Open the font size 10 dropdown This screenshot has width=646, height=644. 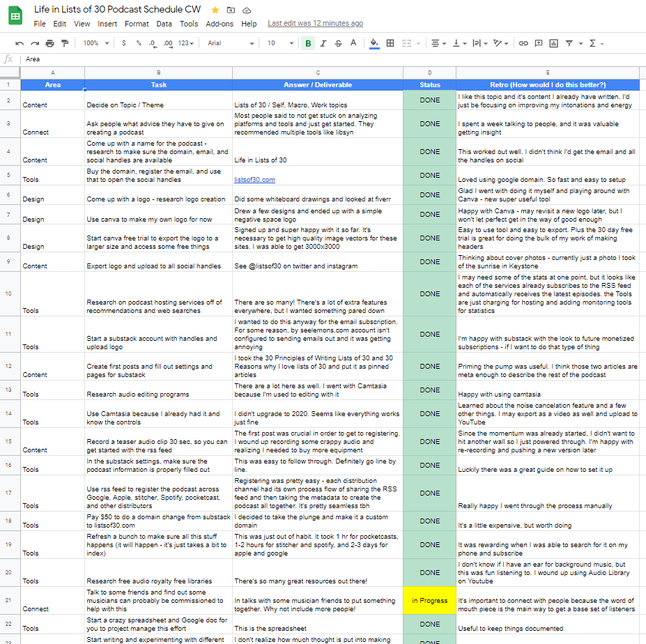[280, 43]
